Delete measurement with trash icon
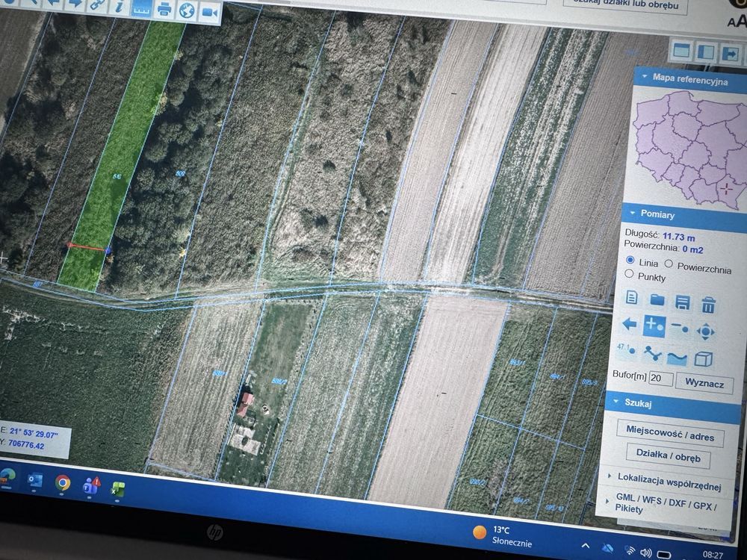Image resolution: width=747 pixels, height=560 pixels. (x=708, y=304)
